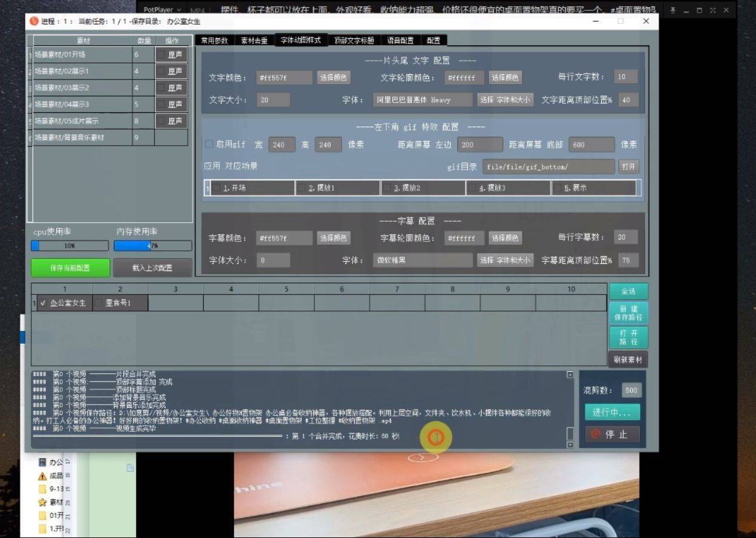Check the 5.展示 scene checkbox
Image resolution: width=756 pixels, height=538 pixels.
558,187
